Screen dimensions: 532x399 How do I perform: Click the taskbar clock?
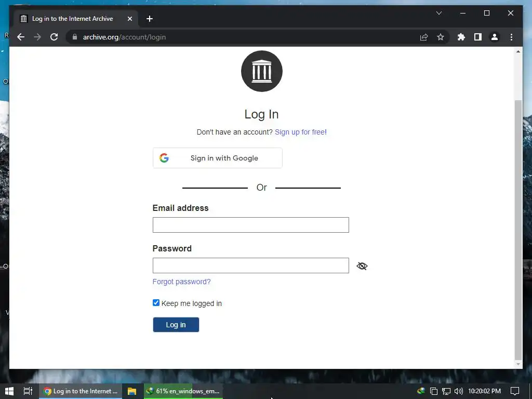(x=485, y=391)
